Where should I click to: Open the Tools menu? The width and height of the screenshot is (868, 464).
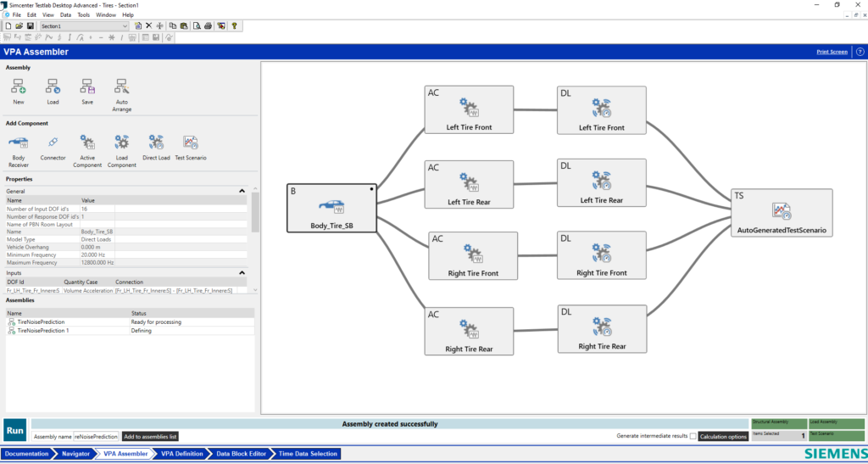(84, 14)
